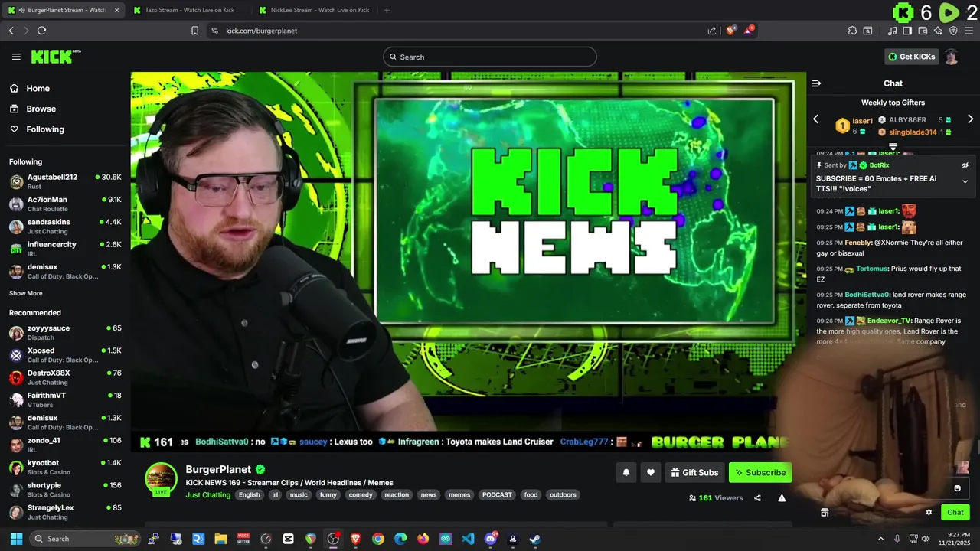Click the KICK logo

tap(55, 57)
